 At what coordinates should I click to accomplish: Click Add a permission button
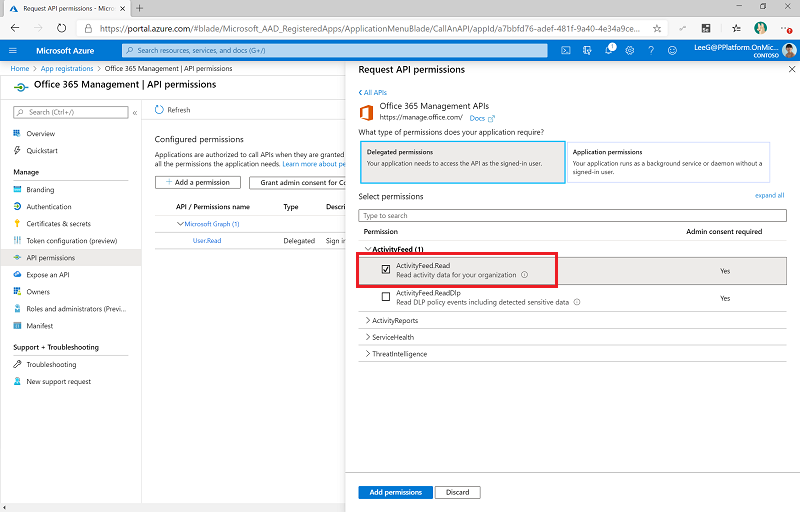tap(197, 183)
